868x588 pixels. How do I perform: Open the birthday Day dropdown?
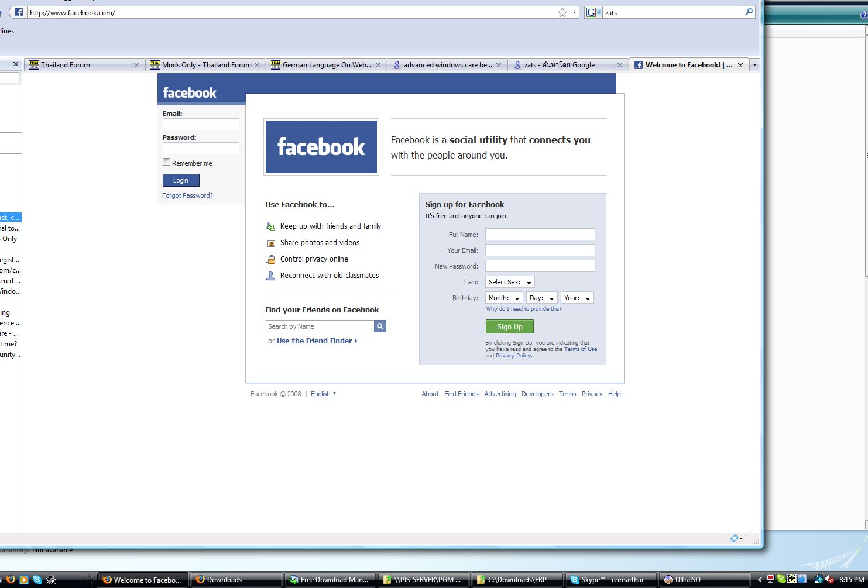tap(542, 298)
